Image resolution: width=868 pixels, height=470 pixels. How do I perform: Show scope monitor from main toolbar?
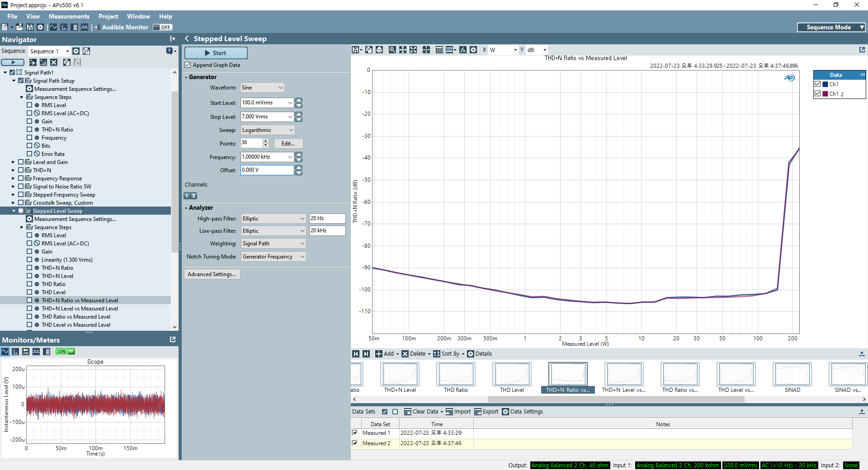tap(53, 27)
